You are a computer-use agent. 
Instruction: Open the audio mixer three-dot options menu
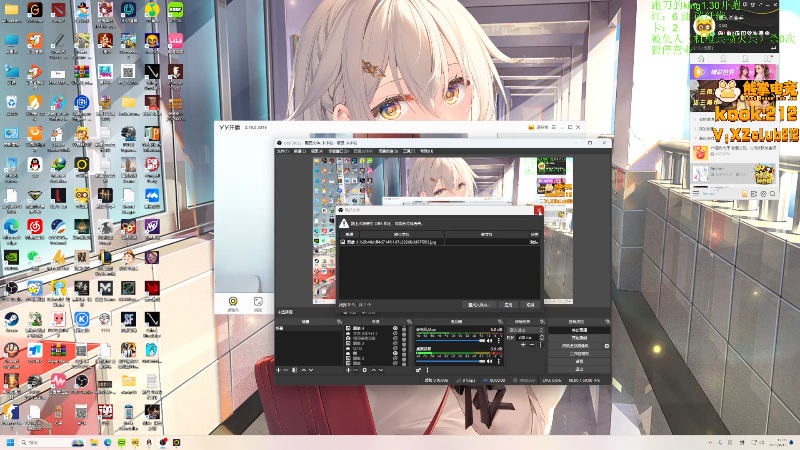point(428,370)
